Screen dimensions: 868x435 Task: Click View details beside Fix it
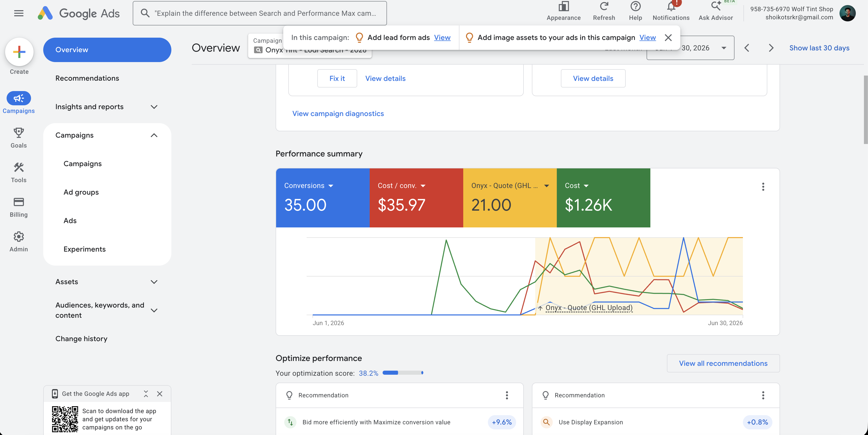coord(385,78)
